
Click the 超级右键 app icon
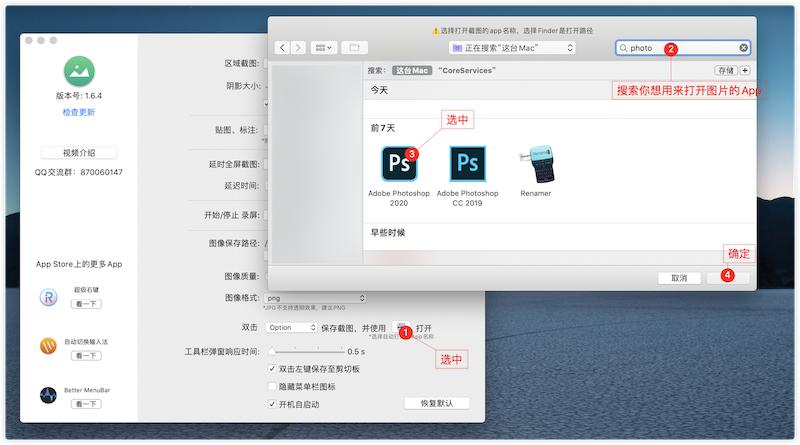pyautogui.click(x=48, y=297)
